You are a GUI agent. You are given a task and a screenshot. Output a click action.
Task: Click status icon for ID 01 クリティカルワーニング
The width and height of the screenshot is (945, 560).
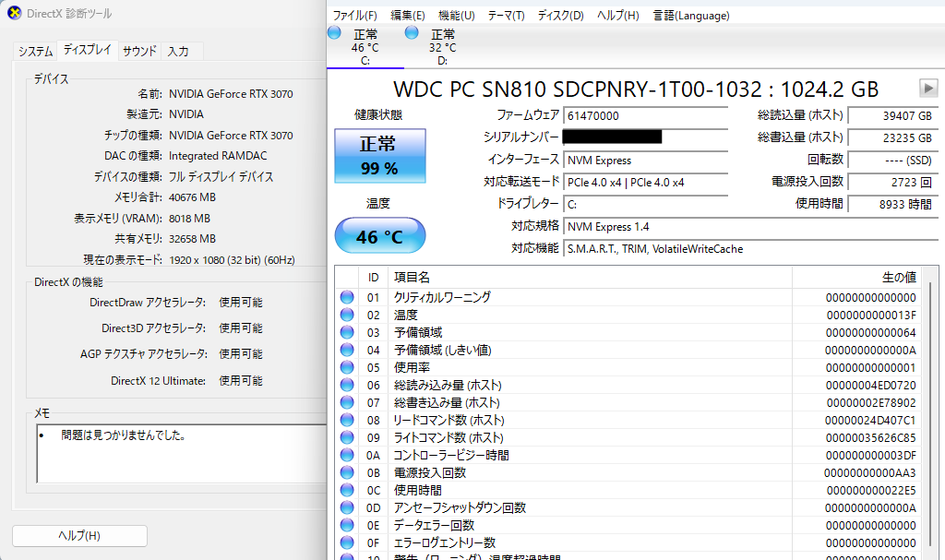click(x=347, y=297)
